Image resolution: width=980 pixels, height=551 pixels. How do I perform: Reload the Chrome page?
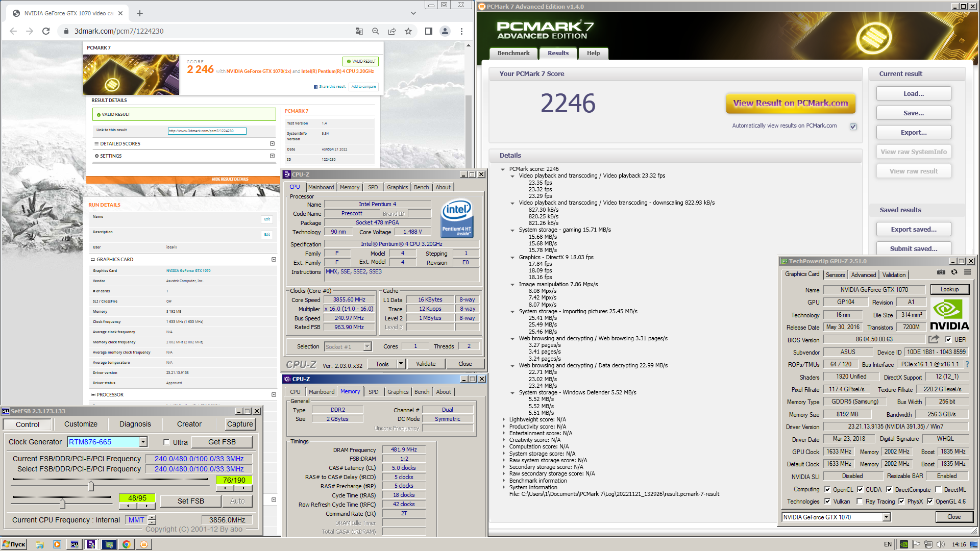46,31
